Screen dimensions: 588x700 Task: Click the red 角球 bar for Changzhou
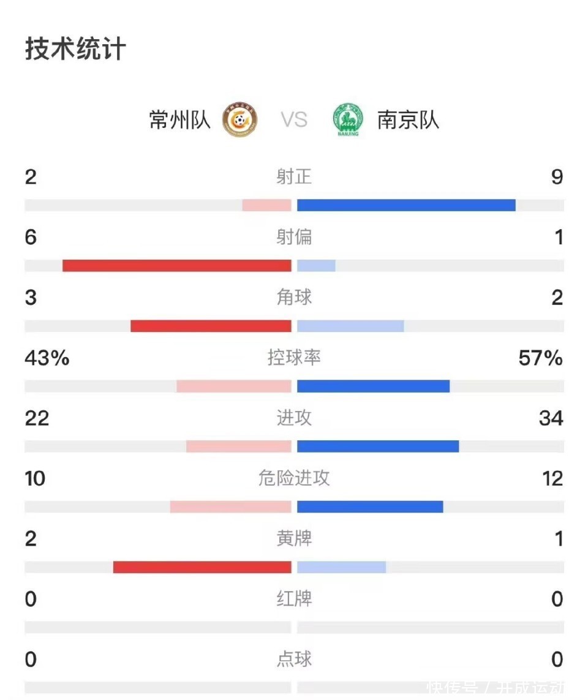[211, 326]
